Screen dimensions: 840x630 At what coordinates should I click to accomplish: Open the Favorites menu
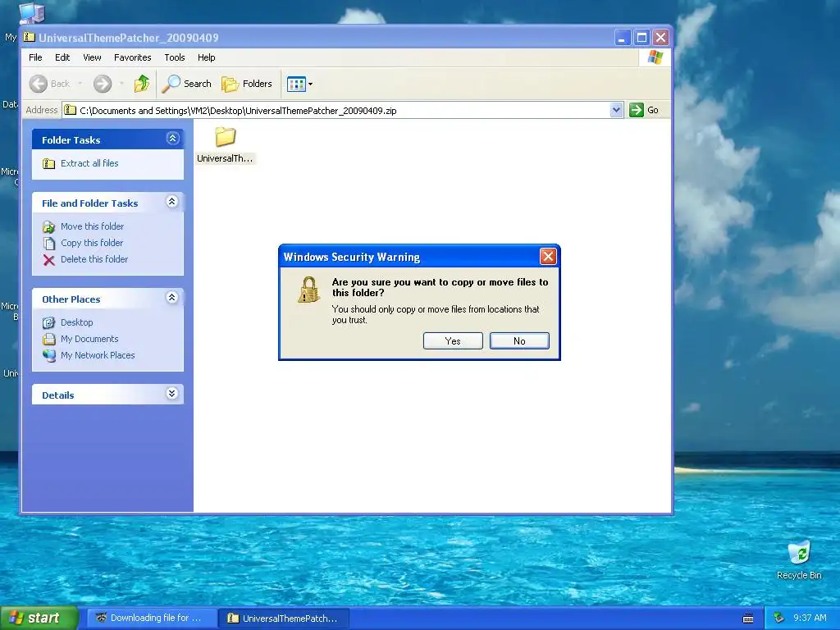tap(132, 57)
